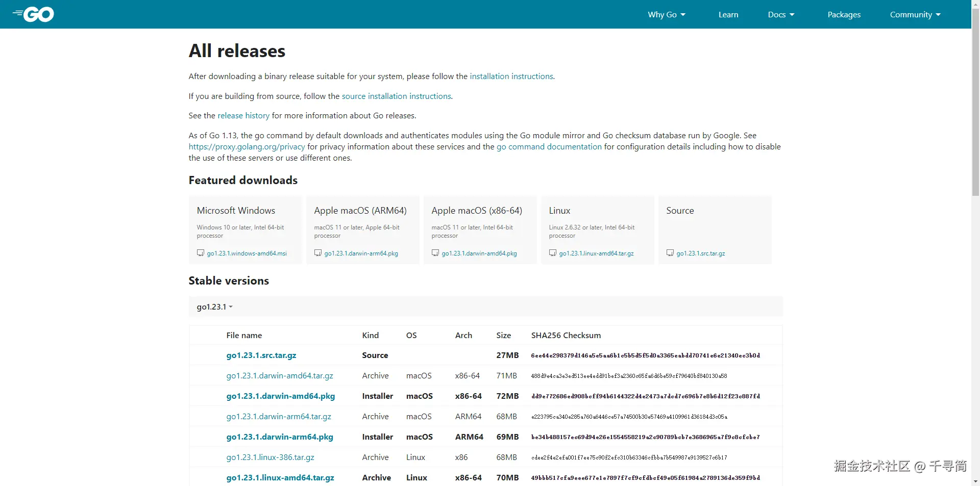Image resolution: width=980 pixels, height=486 pixels.
Task: Click the "27MB" size cell
Action: click(x=507, y=355)
